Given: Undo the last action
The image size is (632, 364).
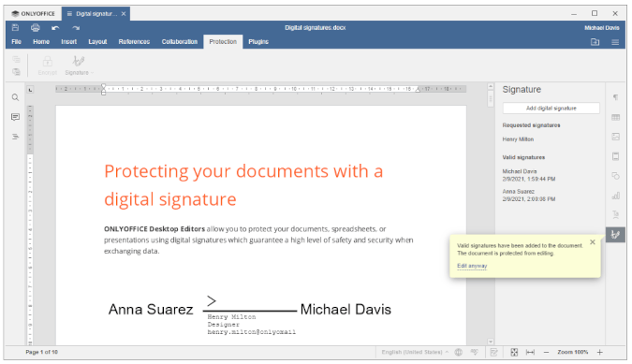Looking at the screenshot, I should coord(55,28).
